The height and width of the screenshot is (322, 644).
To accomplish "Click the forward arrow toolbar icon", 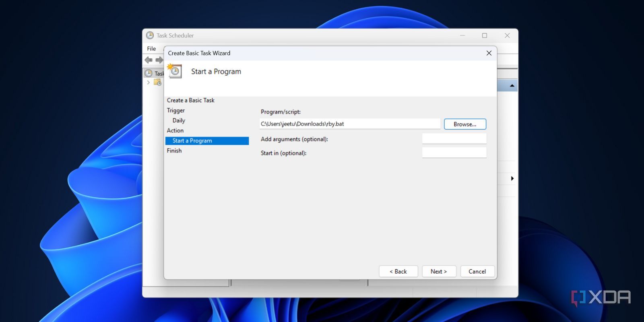I will tap(159, 60).
